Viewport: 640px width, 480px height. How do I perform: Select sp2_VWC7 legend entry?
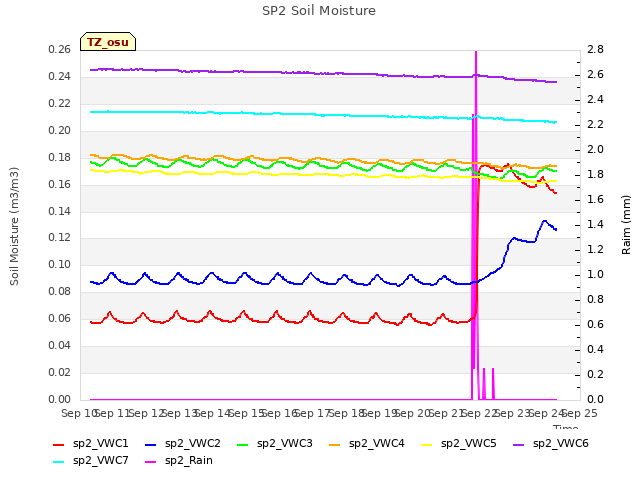coord(91,460)
